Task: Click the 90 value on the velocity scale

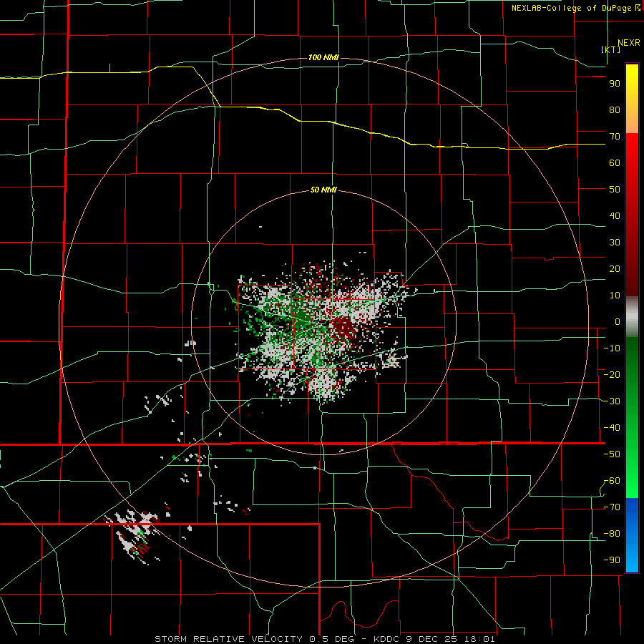Action: point(615,84)
